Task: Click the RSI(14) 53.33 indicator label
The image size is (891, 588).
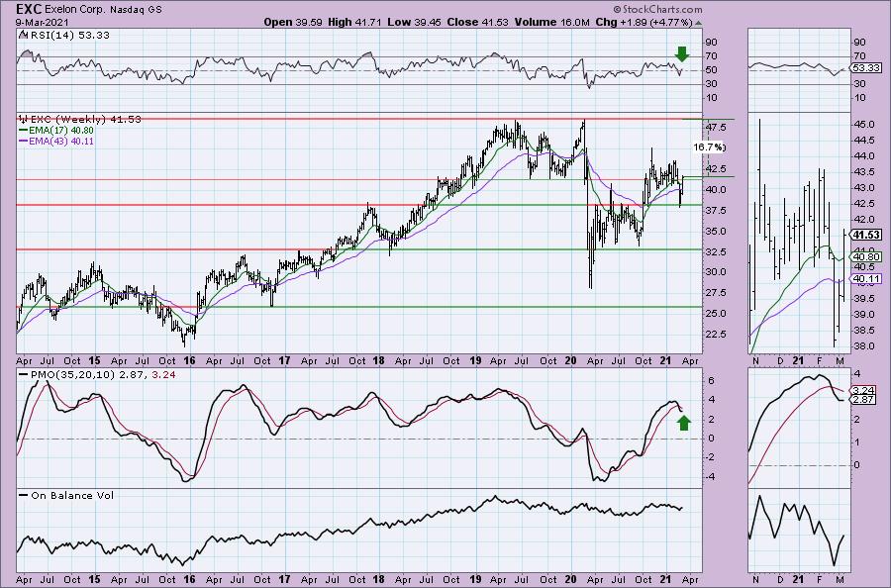Action: tap(69, 36)
